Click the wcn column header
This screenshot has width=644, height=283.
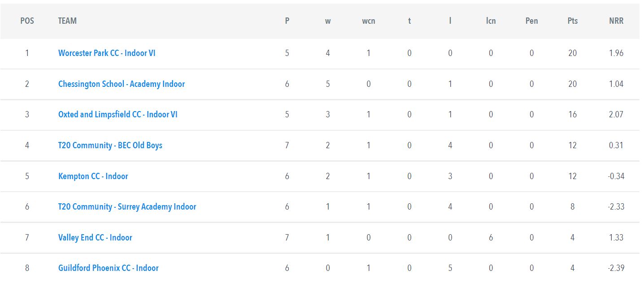tap(369, 21)
